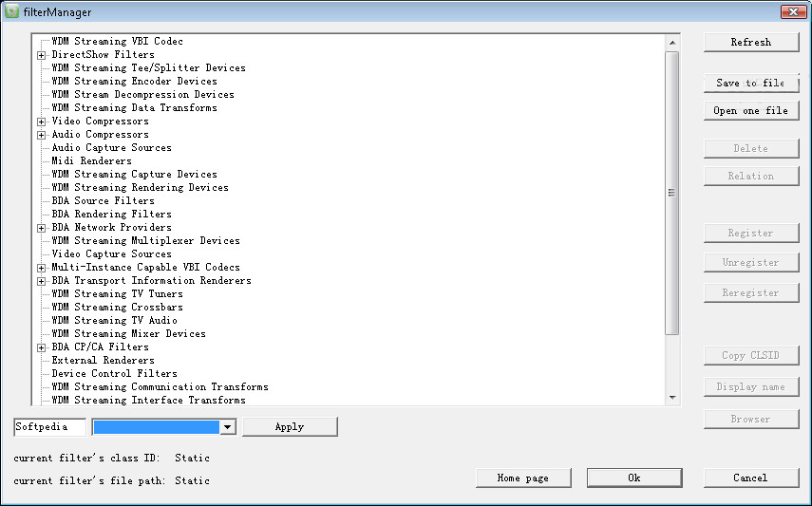Select BDA Rendering Filters item
The image size is (812, 506).
111,215
